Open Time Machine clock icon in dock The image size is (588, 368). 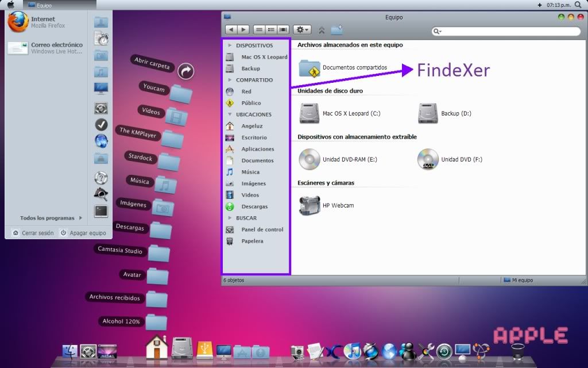click(444, 352)
